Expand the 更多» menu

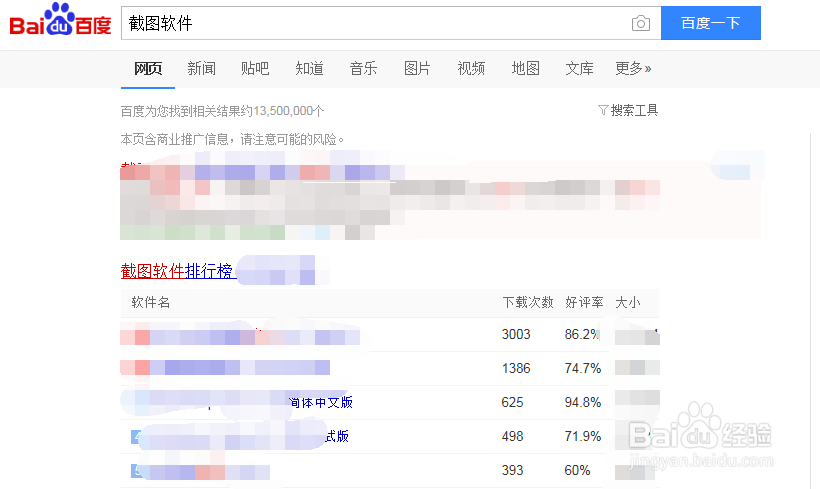[x=633, y=69]
